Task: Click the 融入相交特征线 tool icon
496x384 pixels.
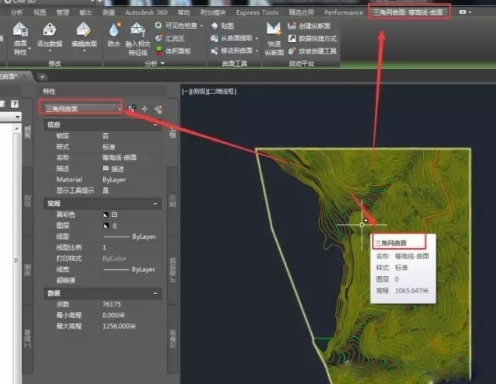Action: tap(137, 30)
